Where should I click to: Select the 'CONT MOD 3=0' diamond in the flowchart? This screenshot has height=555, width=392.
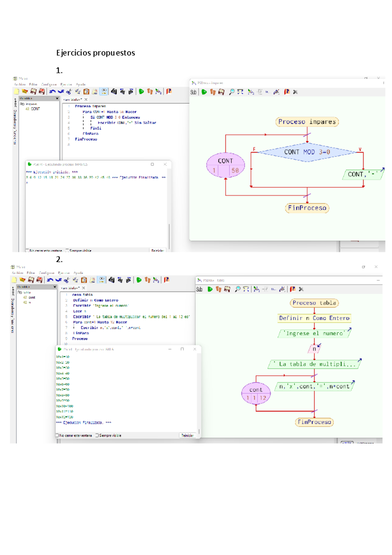point(307,152)
